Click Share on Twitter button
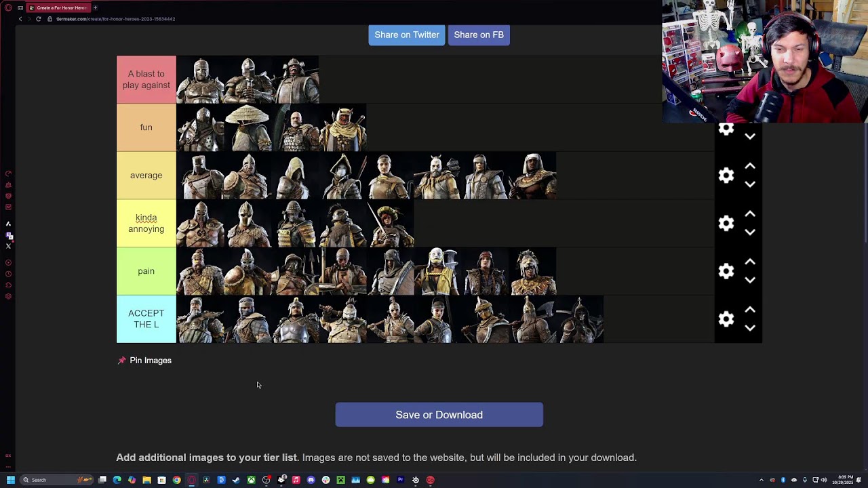Image resolution: width=868 pixels, height=488 pixels. pyautogui.click(x=407, y=35)
